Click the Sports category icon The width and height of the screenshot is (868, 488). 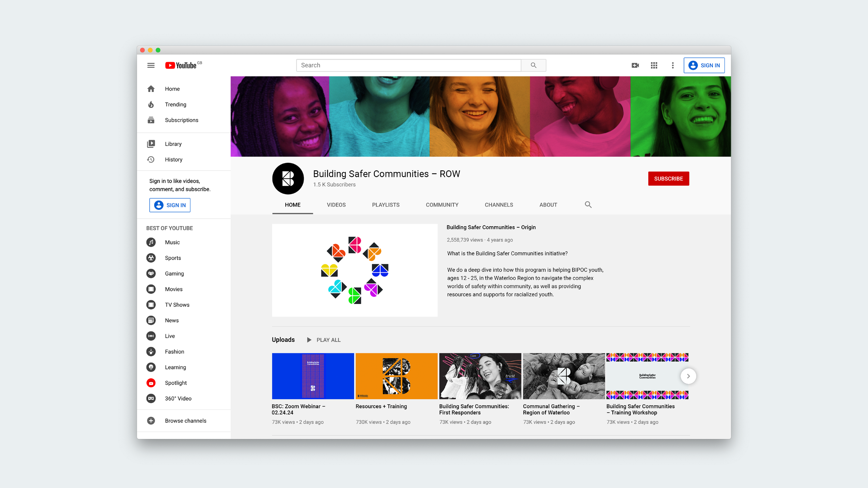click(x=151, y=258)
